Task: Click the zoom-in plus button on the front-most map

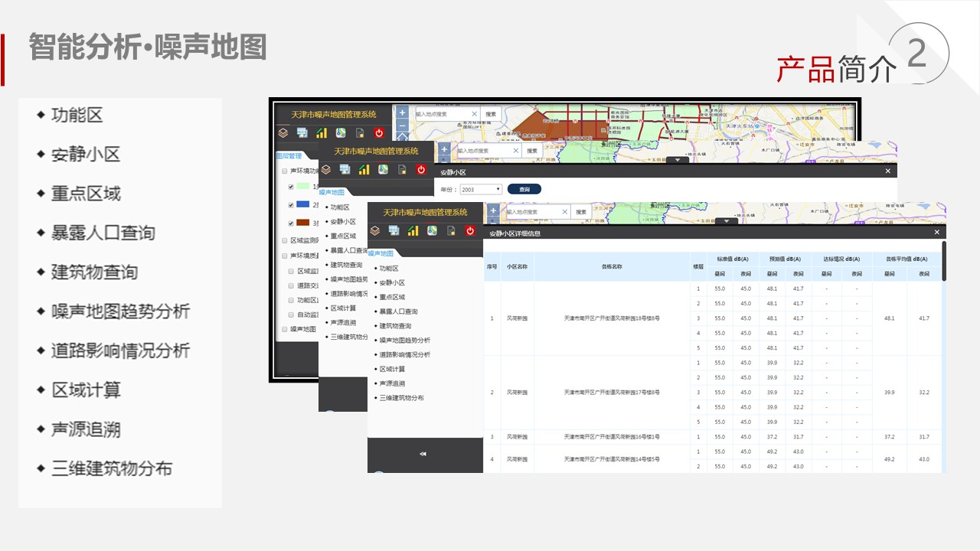Action: [493, 210]
